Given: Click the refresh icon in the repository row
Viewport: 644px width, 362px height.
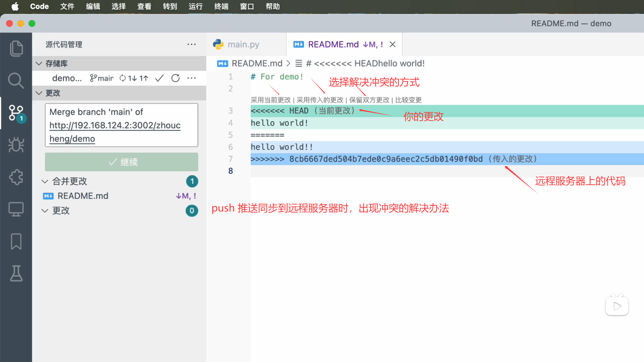Looking at the screenshot, I should pyautogui.click(x=175, y=78).
